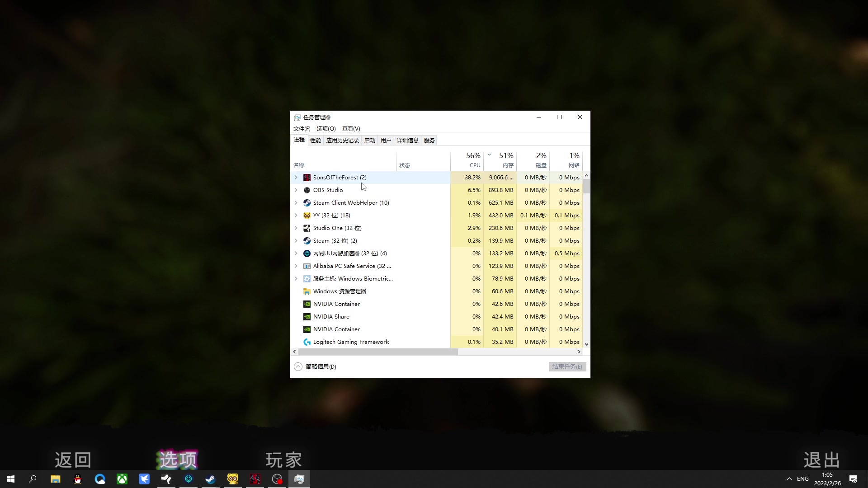Click the Windows 资源管理器 process icon

point(307,291)
